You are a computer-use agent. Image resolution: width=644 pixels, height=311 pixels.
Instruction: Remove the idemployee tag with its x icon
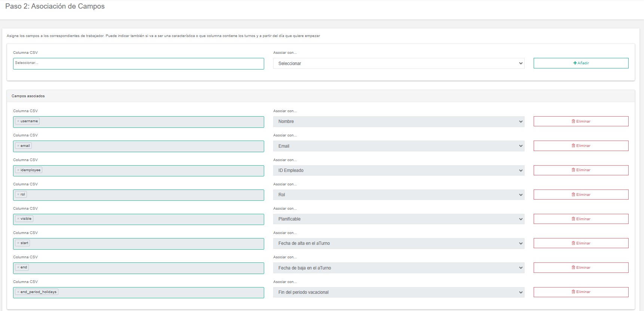18,170
